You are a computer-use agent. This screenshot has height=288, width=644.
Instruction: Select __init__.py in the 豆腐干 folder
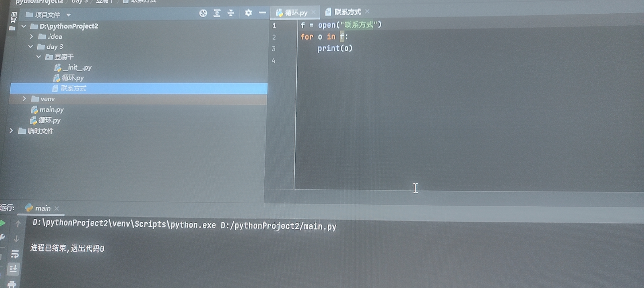77,67
